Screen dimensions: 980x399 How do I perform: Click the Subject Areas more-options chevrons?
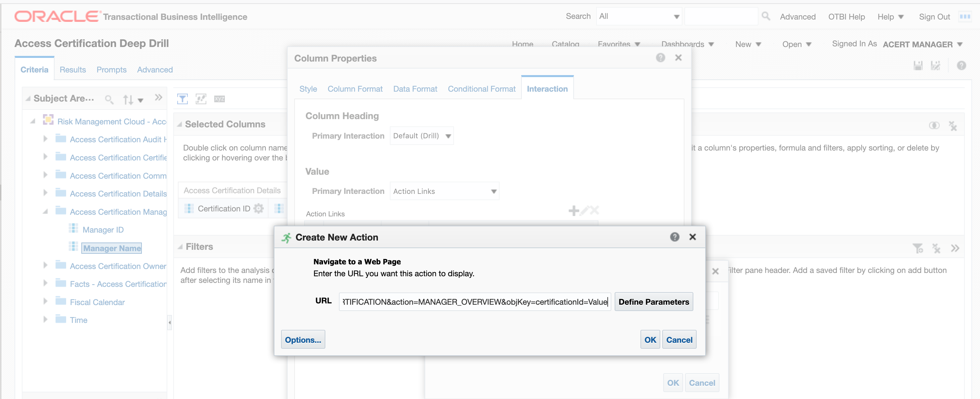159,98
